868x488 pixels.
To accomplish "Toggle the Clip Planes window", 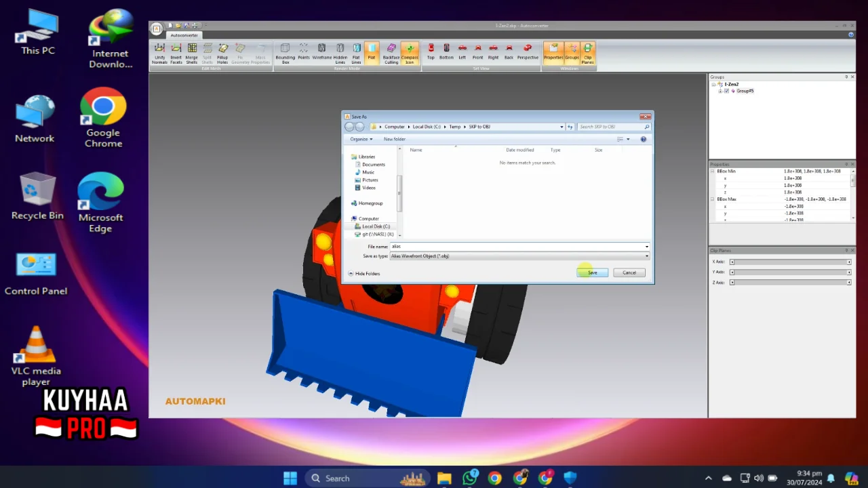I will (x=588, y=53).
